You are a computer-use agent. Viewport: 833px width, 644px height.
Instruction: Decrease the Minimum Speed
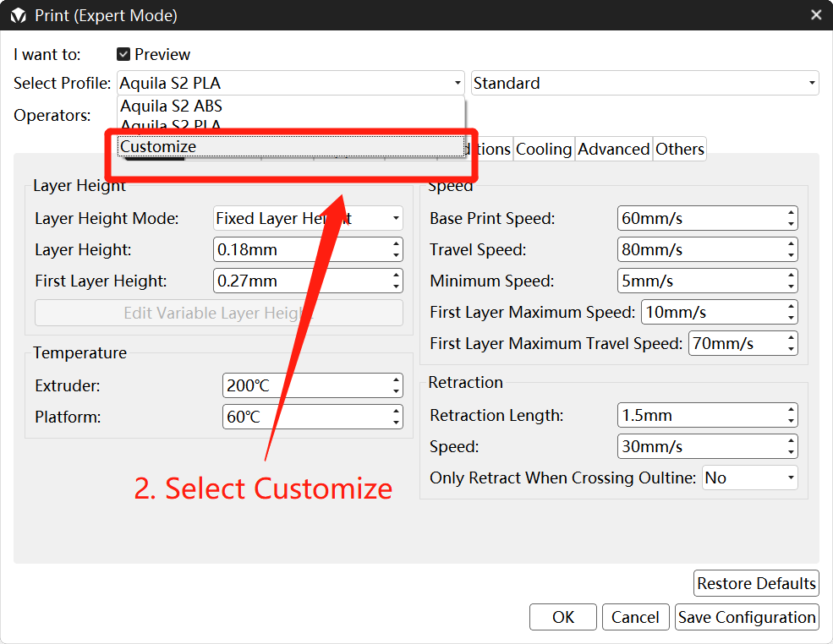coord(791,287)
